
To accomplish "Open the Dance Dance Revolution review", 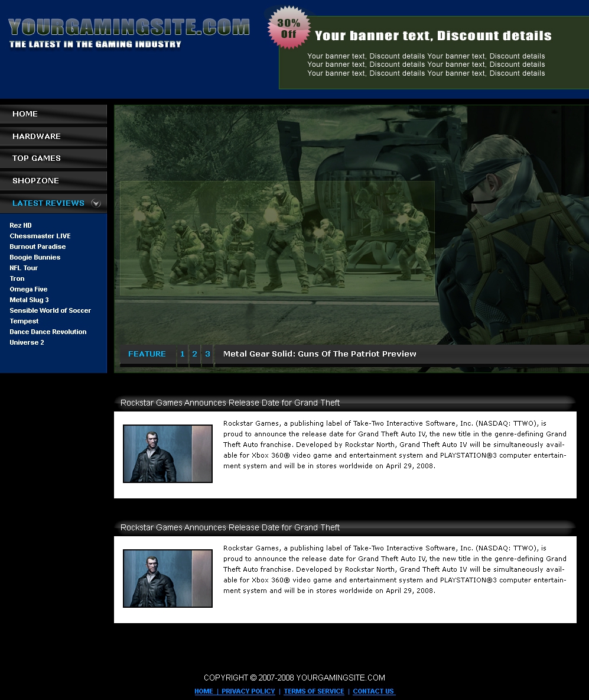I will coord(48,332).
